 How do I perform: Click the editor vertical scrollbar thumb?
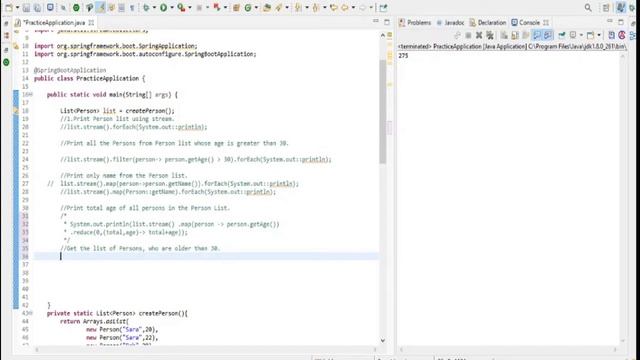pos(382,111)
